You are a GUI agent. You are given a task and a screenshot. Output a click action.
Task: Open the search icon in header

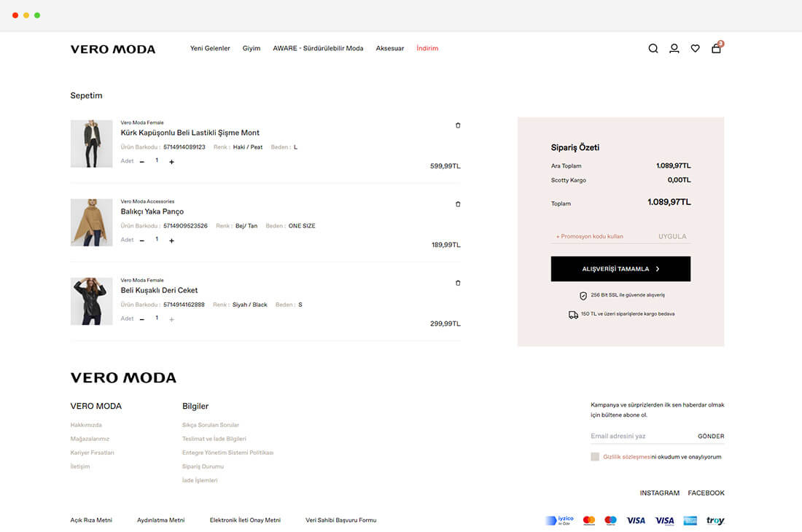(653, 49)
